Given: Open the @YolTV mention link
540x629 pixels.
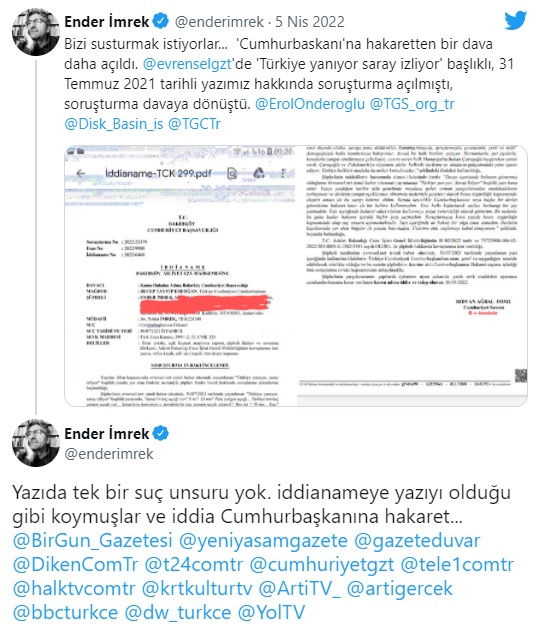Looking at the screenshot, I should [x=271, y=613].
